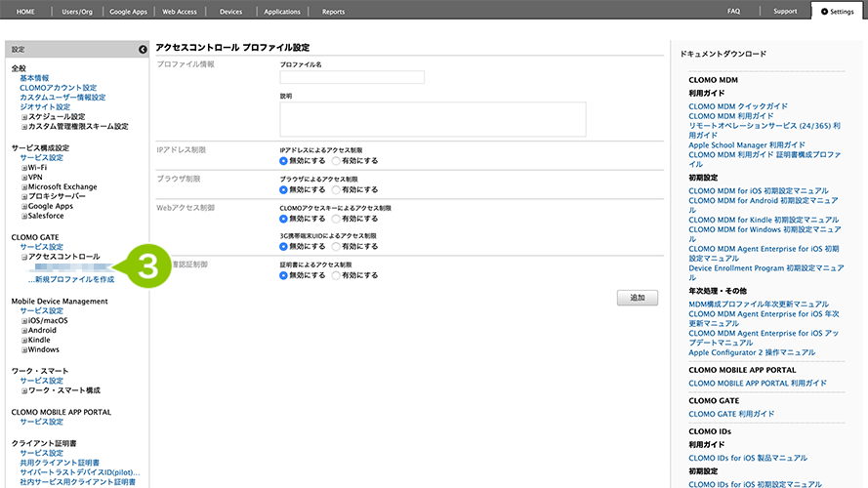Expand the ワーク・スマート構成 node
Screen dimensions: 868x488
tap(24, 390)
